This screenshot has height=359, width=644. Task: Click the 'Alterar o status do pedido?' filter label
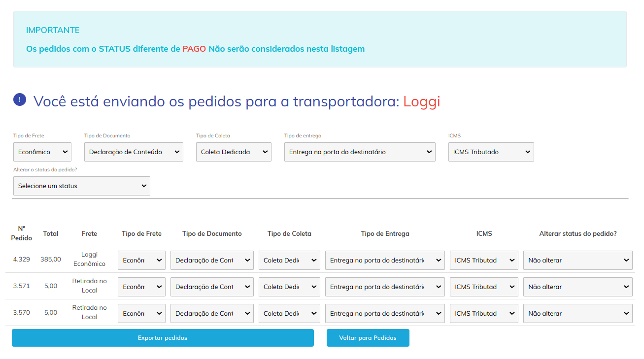point(45,169)
